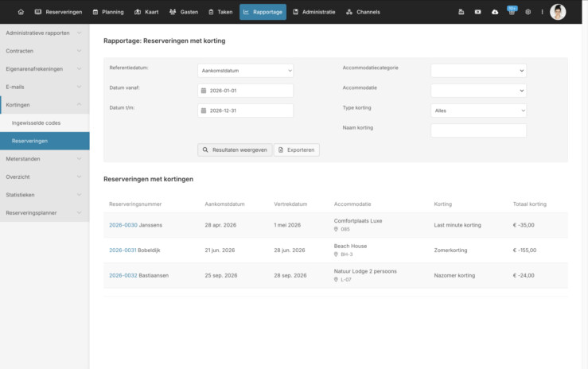Expand Administratieve rapporten section
588x369 pixels.
[x=45, y=33]
